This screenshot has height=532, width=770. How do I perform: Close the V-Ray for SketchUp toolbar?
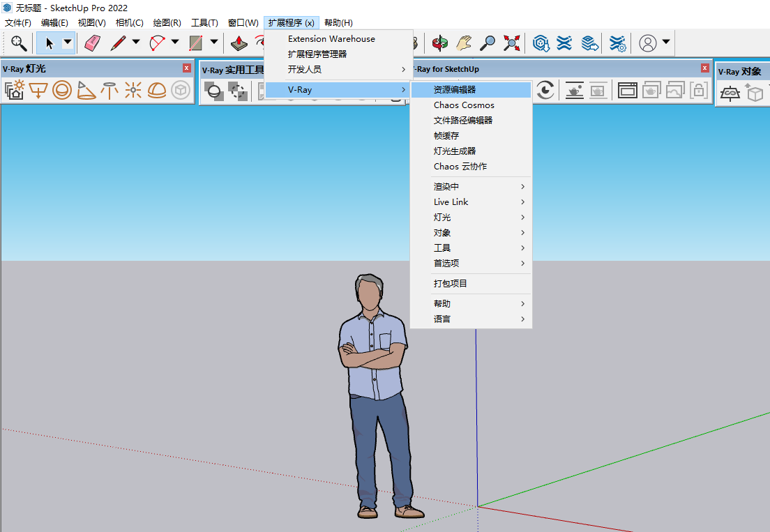point(704,68)
